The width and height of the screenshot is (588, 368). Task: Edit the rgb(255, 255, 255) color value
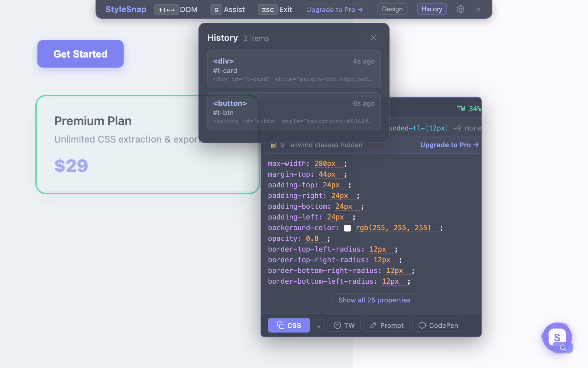pos(394,228)
